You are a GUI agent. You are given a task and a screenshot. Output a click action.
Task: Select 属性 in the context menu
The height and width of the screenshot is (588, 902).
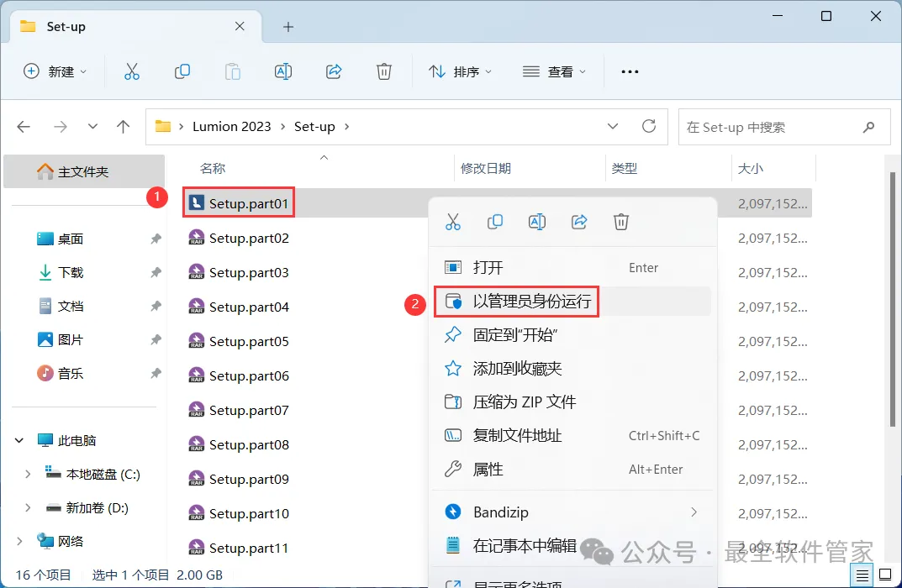(x=572, y=469)
